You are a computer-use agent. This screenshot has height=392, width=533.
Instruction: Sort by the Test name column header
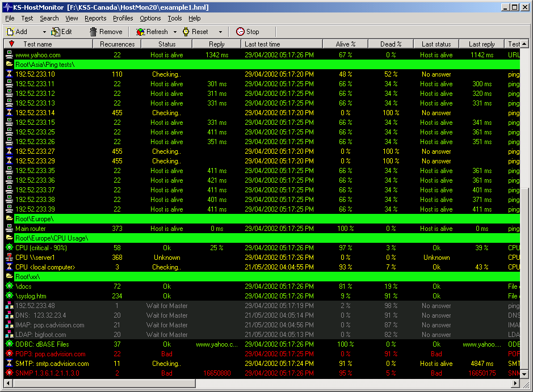[37, 44]
